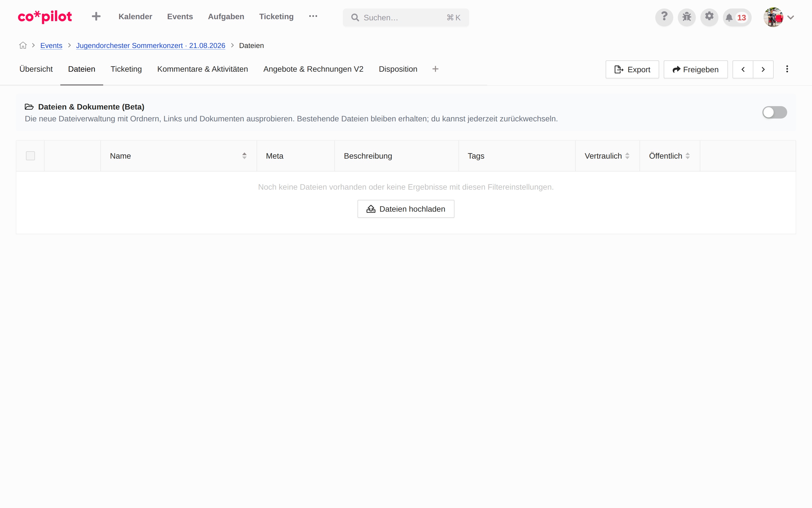Click the plus create icon in top bar
Screen dimensions: 812x508
(96, 16)
